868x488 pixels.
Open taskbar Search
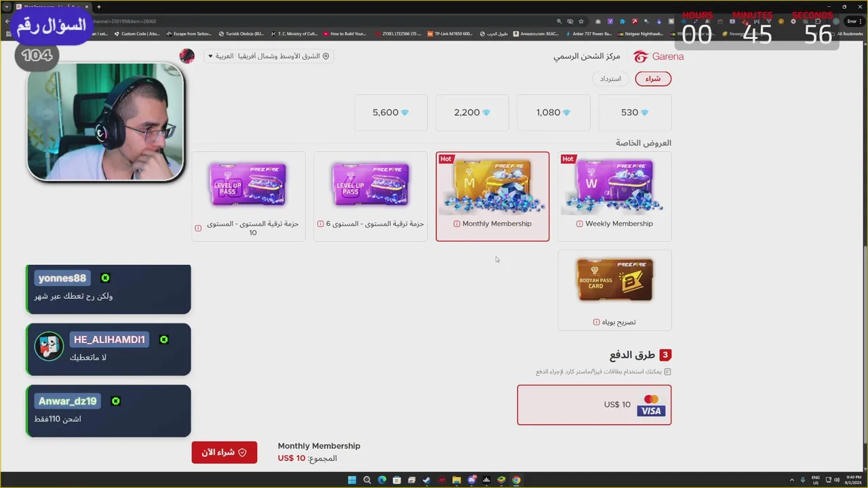(x=367, y=480)
